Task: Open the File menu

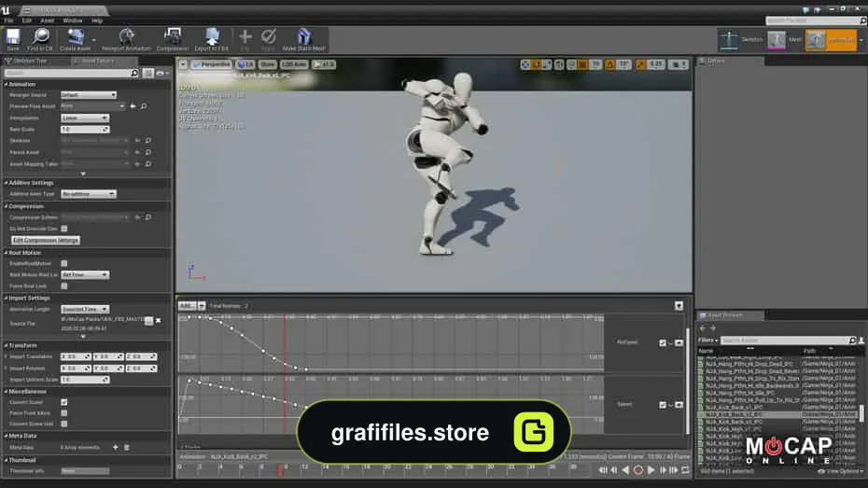Action: (x=8, y=21)
